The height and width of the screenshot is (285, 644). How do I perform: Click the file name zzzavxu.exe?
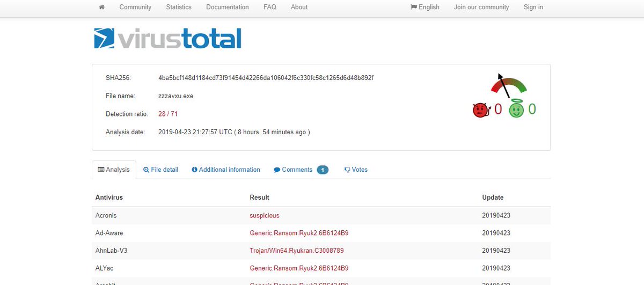[175, 96]
